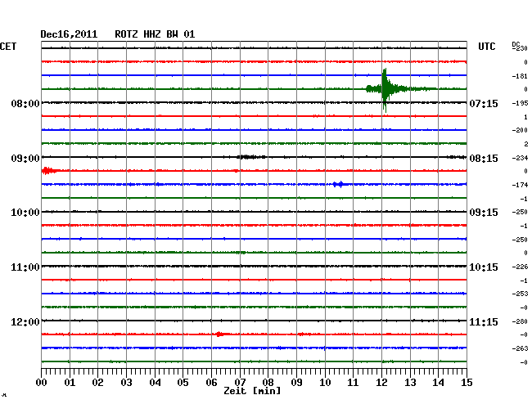Click the 09 minute axis tick label
Screen dimensions: 532x404
coord(296,383)
